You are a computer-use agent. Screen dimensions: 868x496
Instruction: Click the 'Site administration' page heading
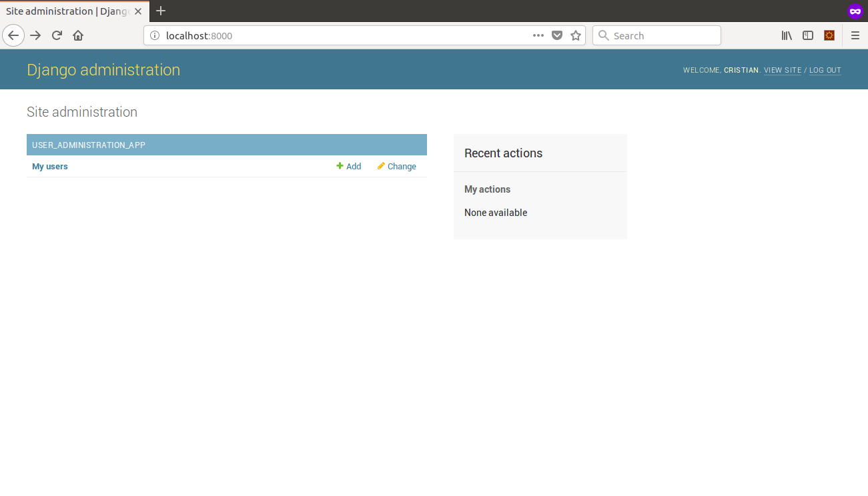[82, 112]
